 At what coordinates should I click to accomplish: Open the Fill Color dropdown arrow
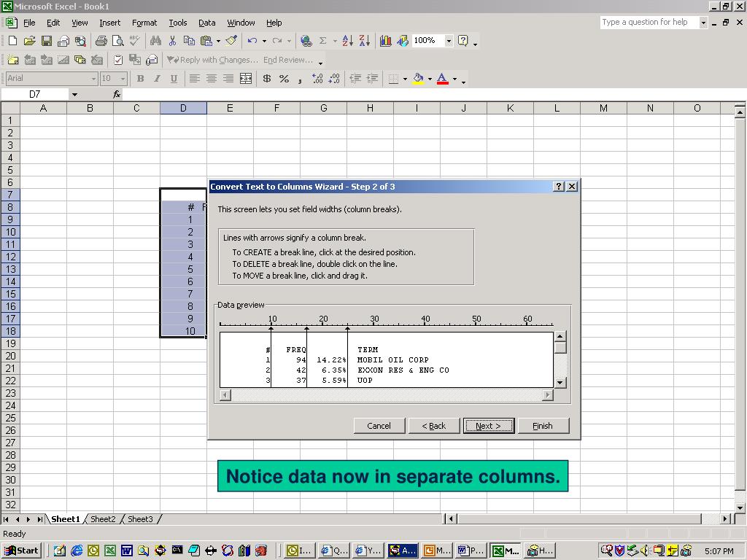(x=430, y=79)
